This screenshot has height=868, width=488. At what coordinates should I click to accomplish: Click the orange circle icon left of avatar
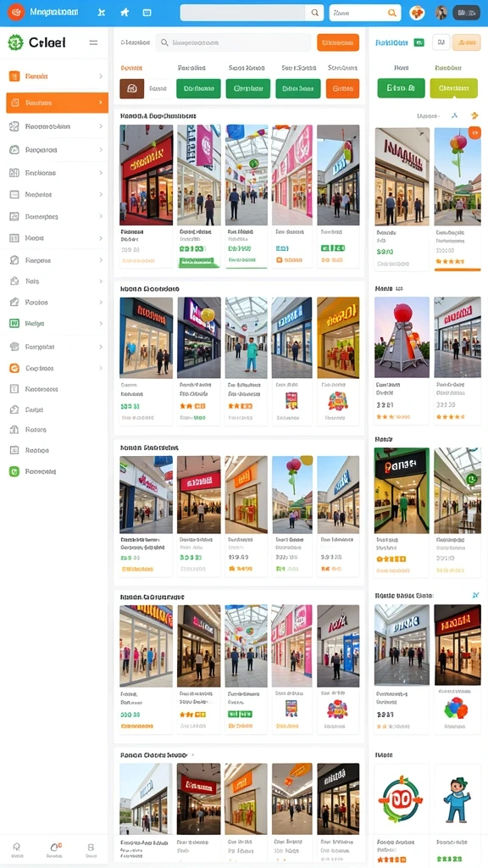tap(417, 13)
